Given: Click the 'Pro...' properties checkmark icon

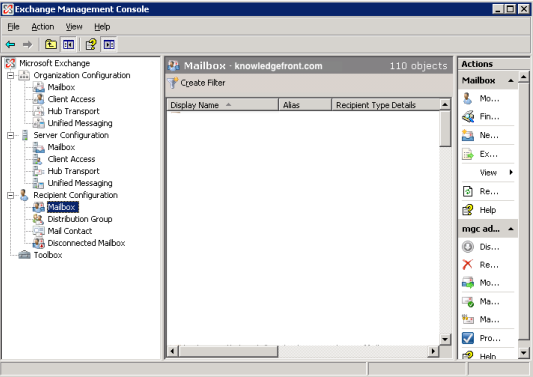Looking at the screenshot, I should pyautogui.click(x=468, y=338).
